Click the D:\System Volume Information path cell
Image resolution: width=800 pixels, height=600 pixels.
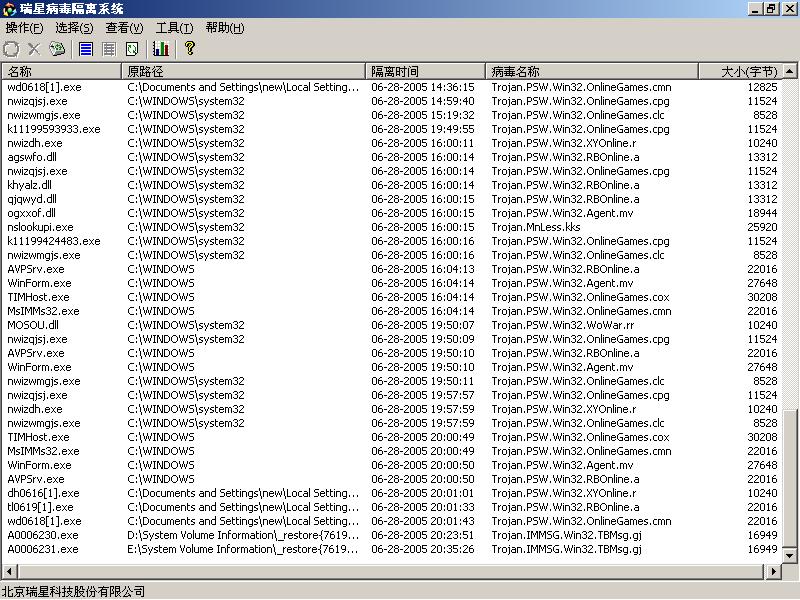tap(243, 535)
